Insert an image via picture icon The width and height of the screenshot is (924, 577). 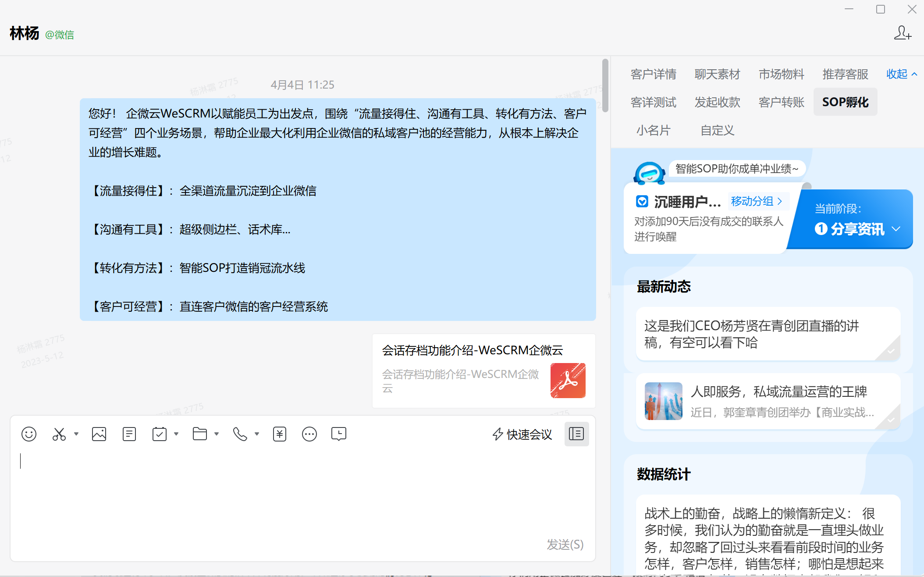99,434
